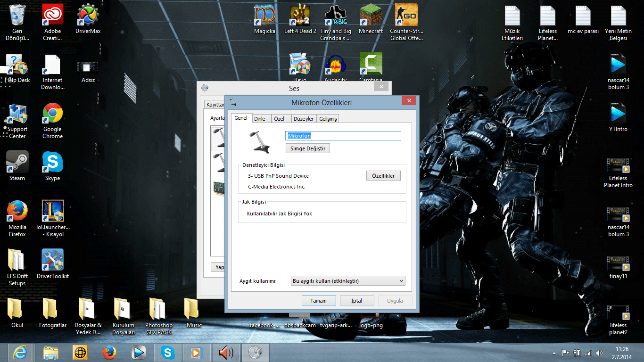
Task: Select the Steam desktop icon
Action: 17,166
